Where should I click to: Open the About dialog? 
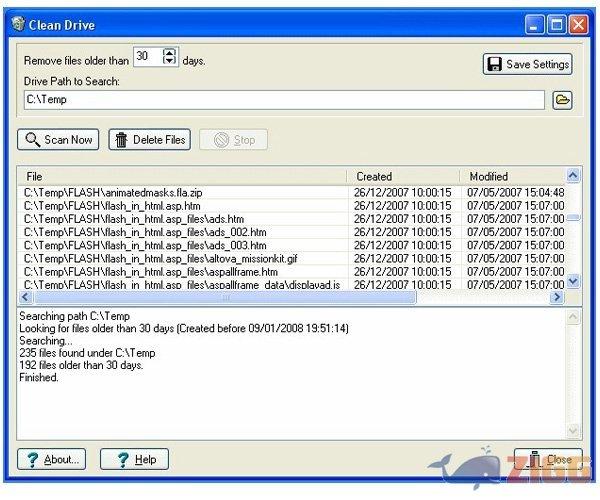pyautogui.click(x=51, y=459)
